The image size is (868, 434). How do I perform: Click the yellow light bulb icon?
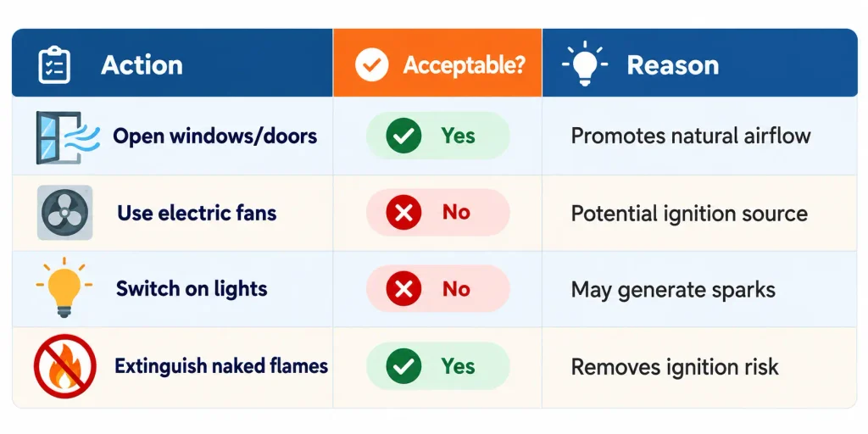64,287
